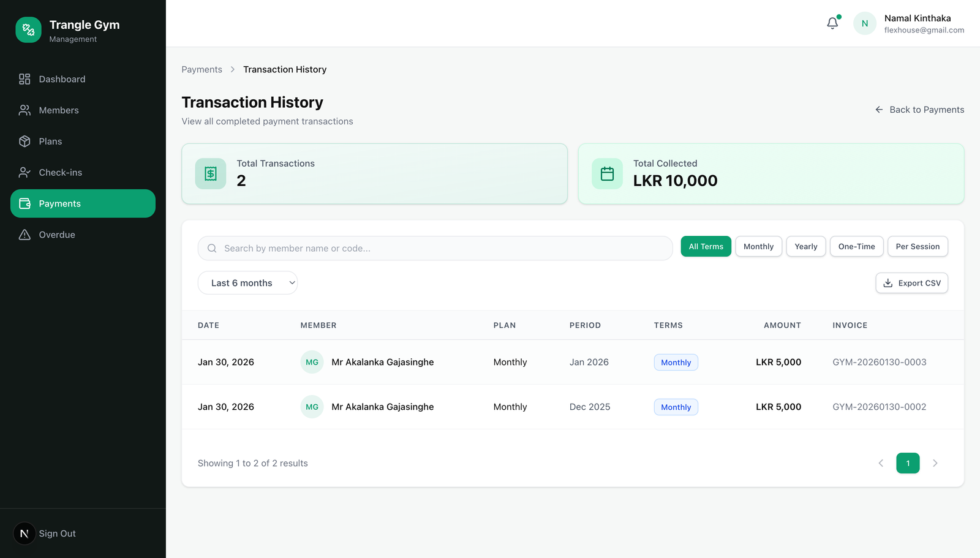Click MG avatar in Jan 2026 row
Viewport: 980px width, 558px height.
tap(312, 362)
